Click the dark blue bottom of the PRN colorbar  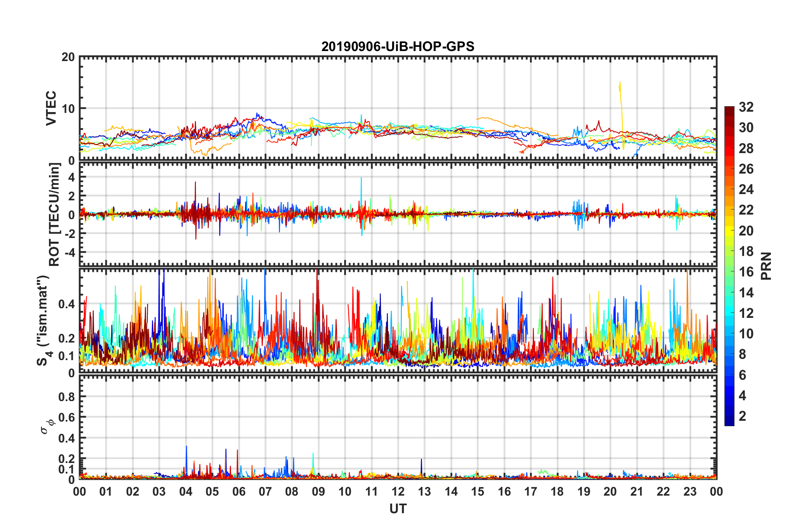(x=729, y=422)
